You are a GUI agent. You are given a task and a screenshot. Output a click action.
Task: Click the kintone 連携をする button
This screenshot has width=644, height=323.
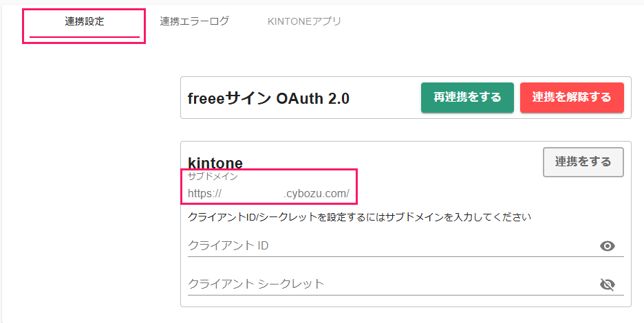pyautogui.click(x=583, y=162)
